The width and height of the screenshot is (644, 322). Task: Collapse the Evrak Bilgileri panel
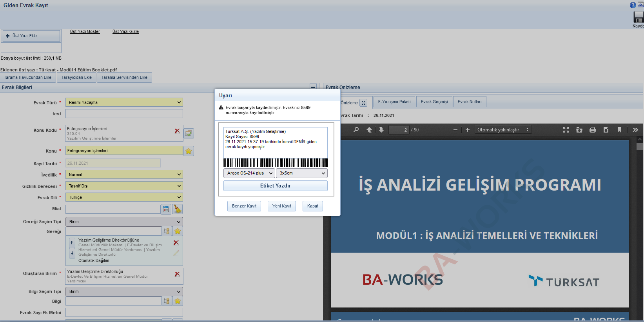coord(313,87)
